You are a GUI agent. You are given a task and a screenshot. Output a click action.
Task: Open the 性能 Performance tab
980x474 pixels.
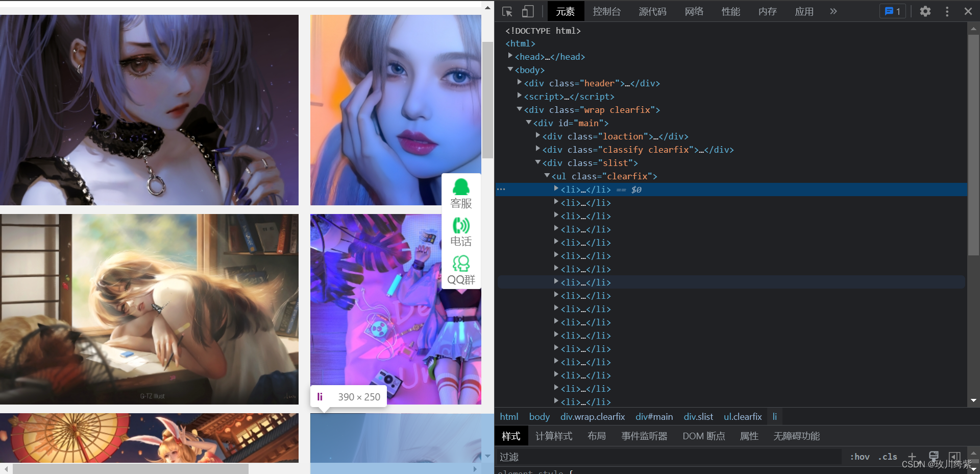[x=731, y=11]
